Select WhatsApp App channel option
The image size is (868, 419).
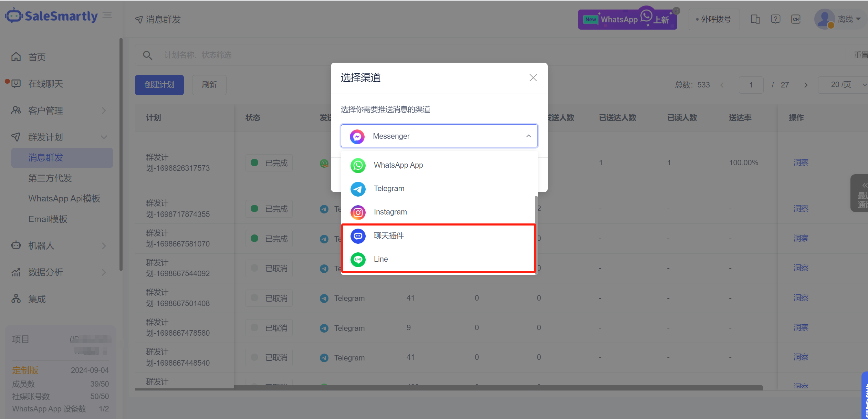tap(398, 165)
